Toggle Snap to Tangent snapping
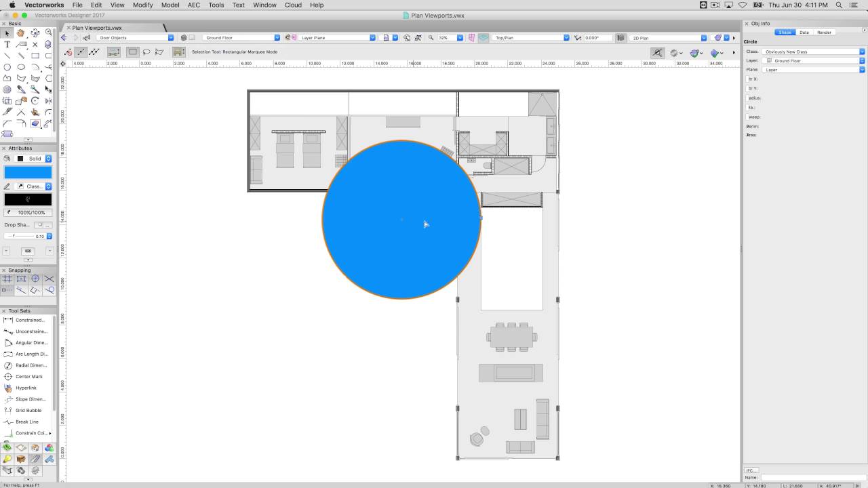 pyautogui.click(x=49, y=290)
